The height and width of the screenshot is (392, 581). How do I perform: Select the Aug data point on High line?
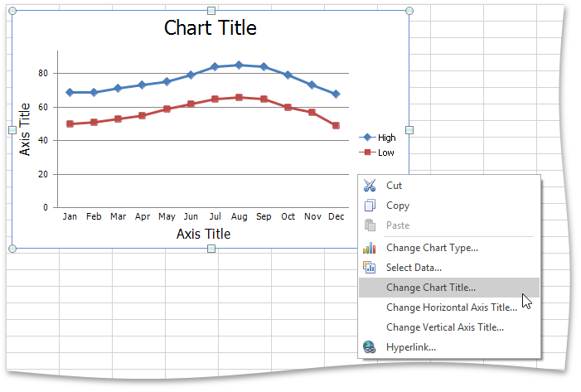239,65
